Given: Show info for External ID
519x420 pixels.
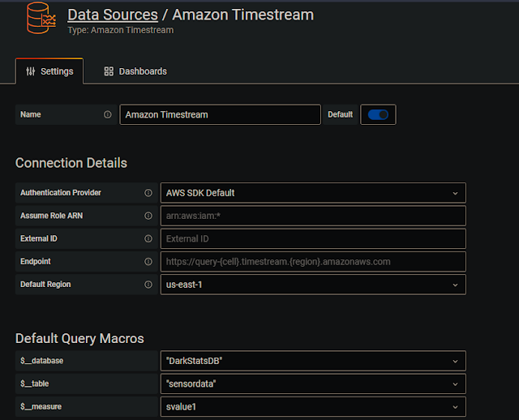Looking at the screenshot, I should tap(148, 238).
